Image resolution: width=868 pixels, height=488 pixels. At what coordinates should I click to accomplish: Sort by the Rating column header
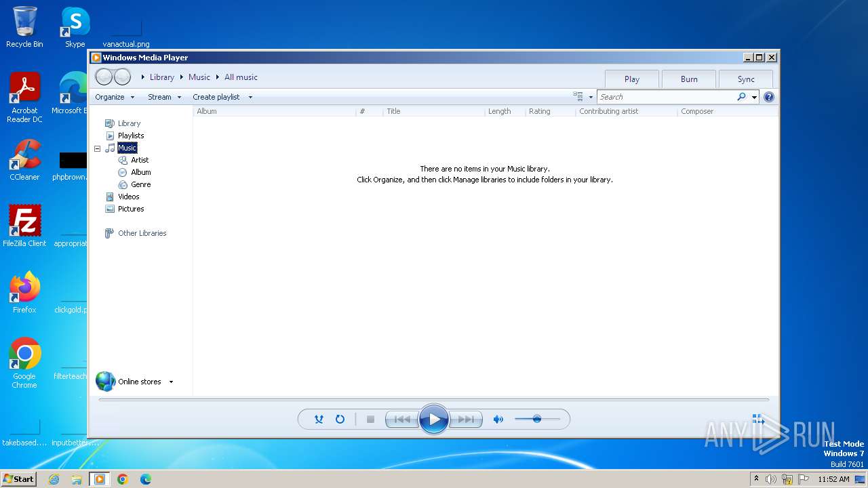[x=550, y=111]
